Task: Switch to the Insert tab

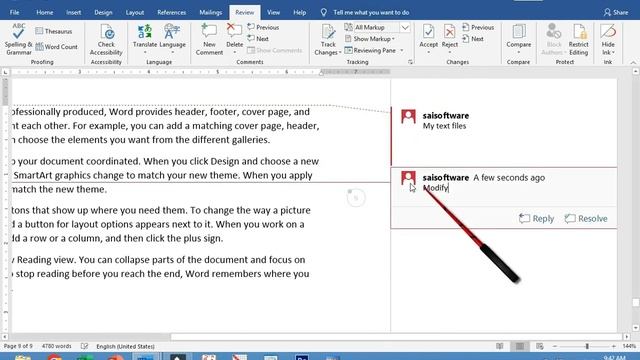Action: [73, 12]
